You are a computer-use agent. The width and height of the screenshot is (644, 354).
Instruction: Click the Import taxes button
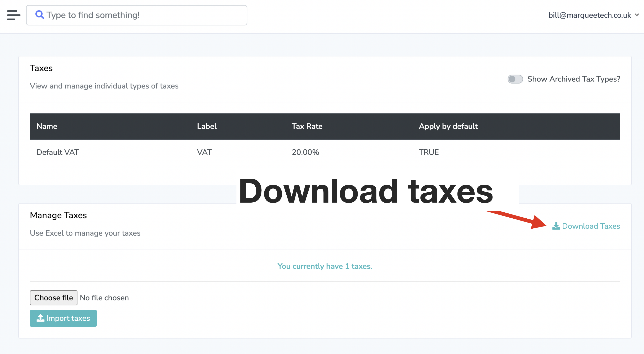coord(63,318)
